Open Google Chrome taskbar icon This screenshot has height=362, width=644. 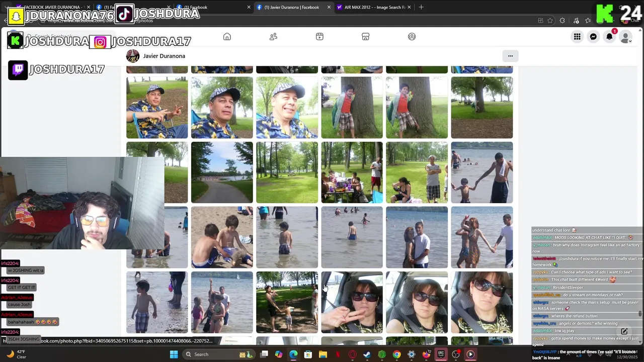click(397, 354)
